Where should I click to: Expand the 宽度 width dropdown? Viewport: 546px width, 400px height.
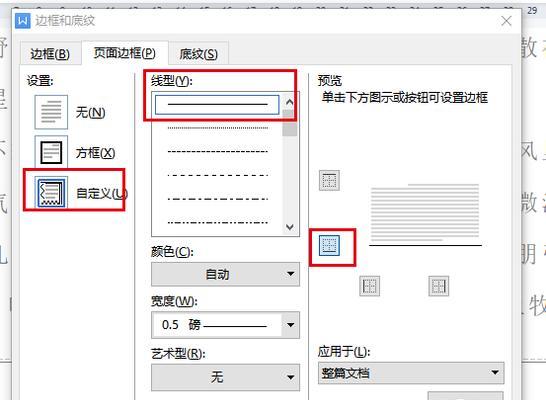(225, 325)
